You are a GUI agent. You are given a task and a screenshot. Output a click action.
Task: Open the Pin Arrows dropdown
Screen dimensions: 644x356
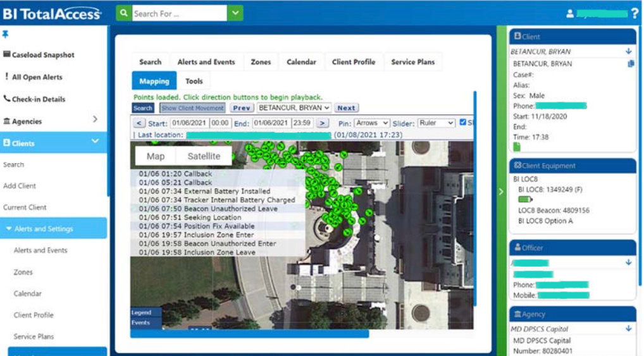pyautogui.click(x=372, y=123)
